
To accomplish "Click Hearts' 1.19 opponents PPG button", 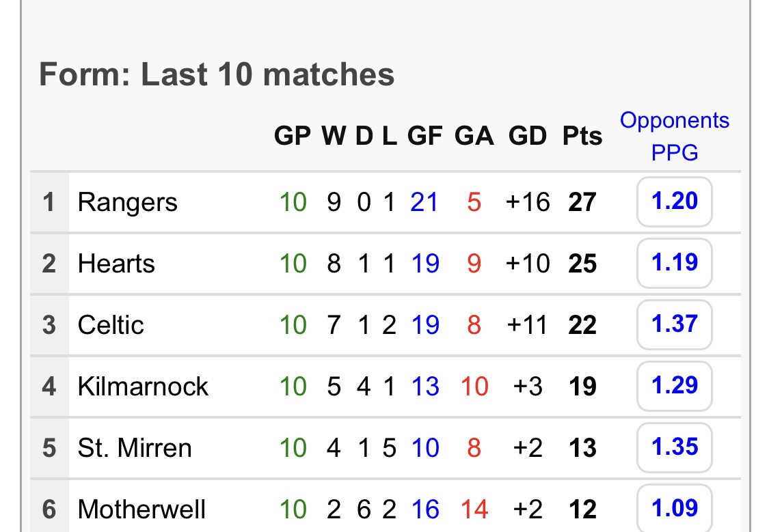I will point(675,263).
